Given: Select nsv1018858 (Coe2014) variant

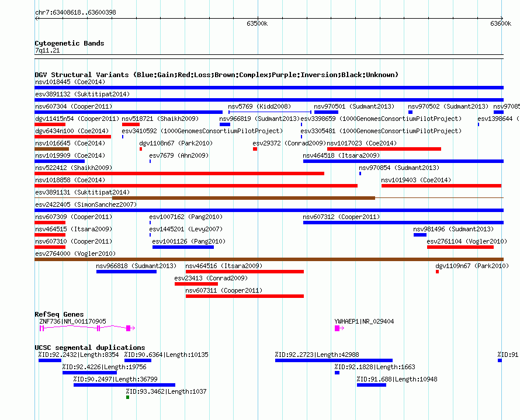Looking at the screenshot, I should point(196,186).
